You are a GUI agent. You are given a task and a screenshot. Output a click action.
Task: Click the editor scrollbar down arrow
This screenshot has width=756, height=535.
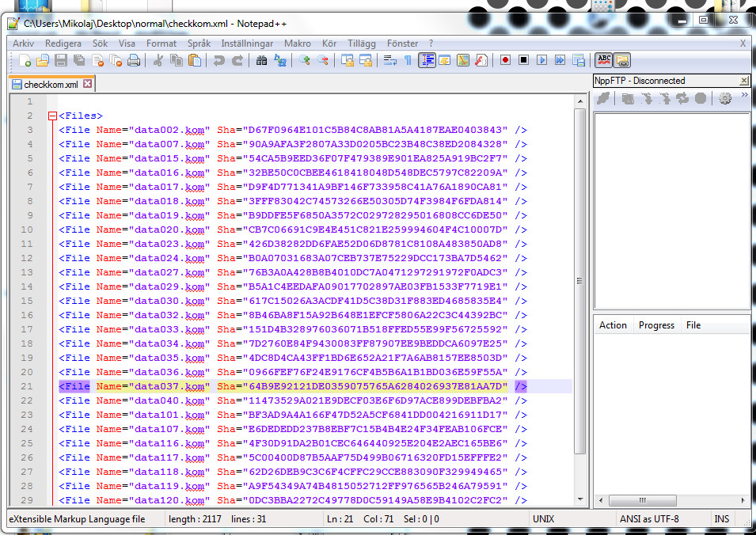(x=580, y=500)
